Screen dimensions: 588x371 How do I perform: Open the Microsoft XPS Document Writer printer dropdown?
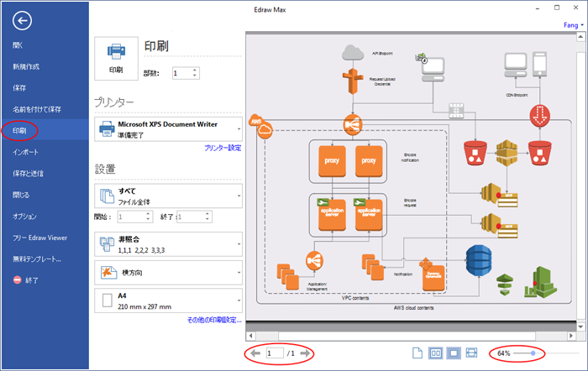(168, 129)
